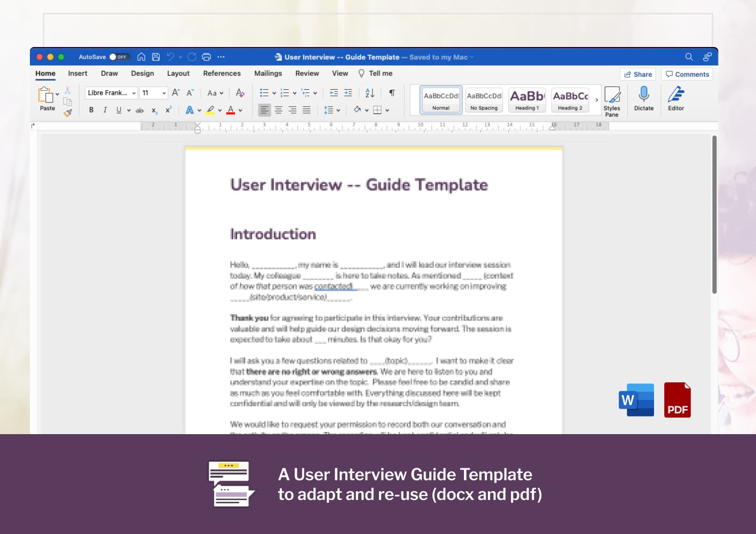The image size is (756, 534).
Task: Open the Borders grid button
Action: [377, 110]
